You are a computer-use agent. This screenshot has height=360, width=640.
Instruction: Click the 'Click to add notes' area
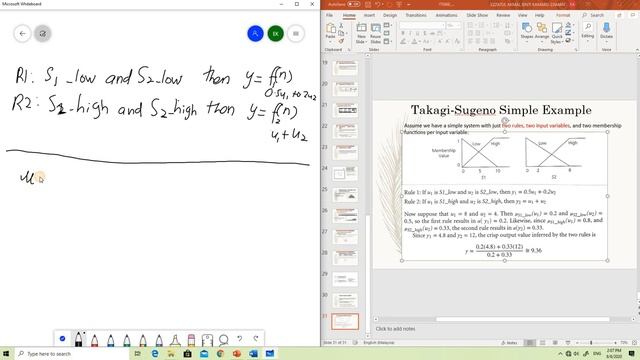(395, 329)
